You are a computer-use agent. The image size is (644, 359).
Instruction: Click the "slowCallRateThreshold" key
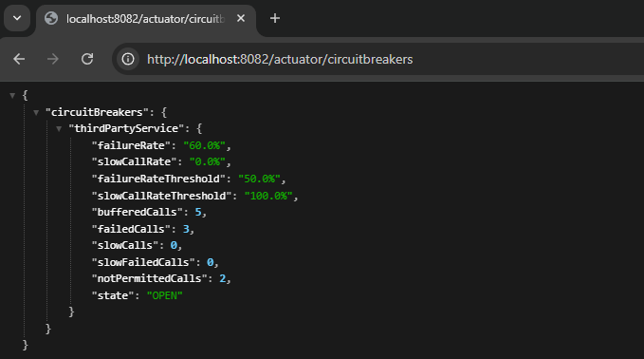[x=161, y=196]
